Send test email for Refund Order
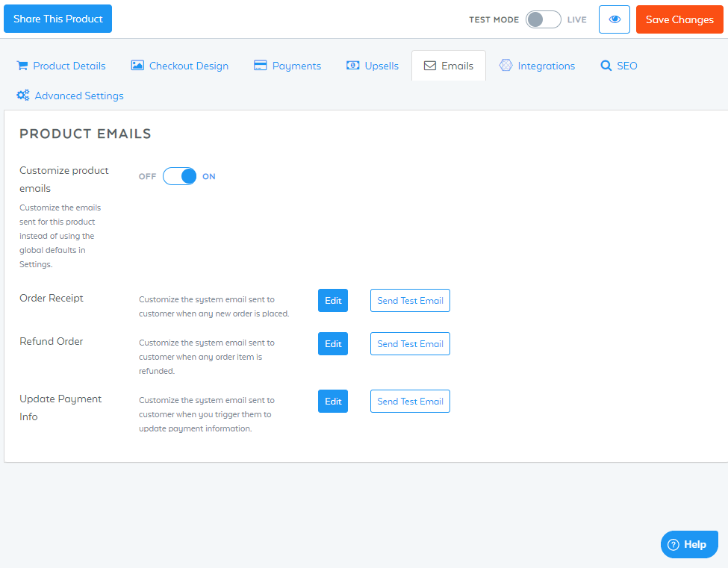This screenshot has width=728, height=568. coord(410,344)
